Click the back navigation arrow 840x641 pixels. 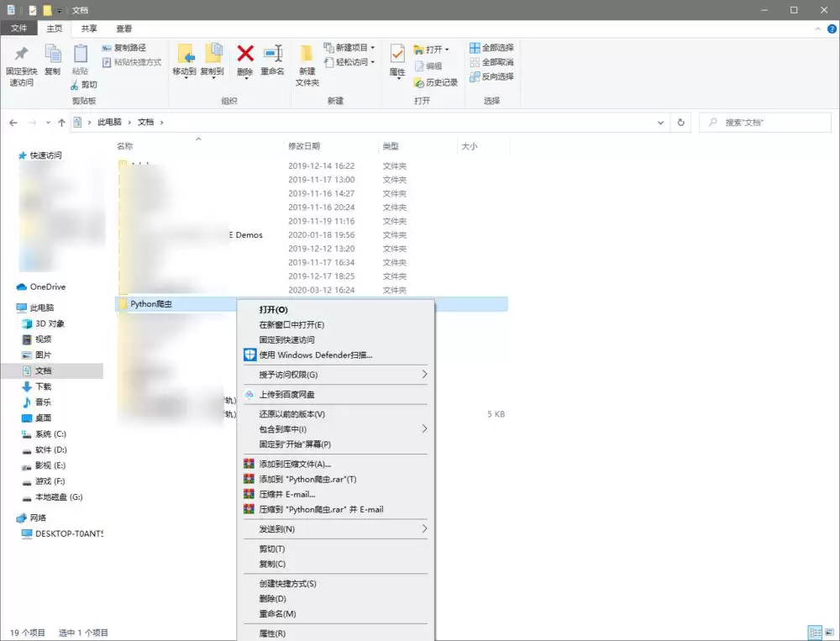pyautogui.click(x=13, y=122)
